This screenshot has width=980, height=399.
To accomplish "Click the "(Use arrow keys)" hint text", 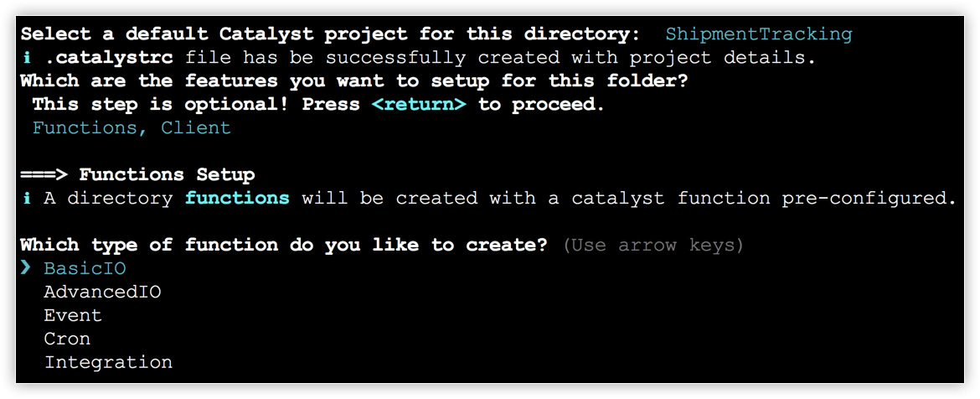I will coord(653,246).
